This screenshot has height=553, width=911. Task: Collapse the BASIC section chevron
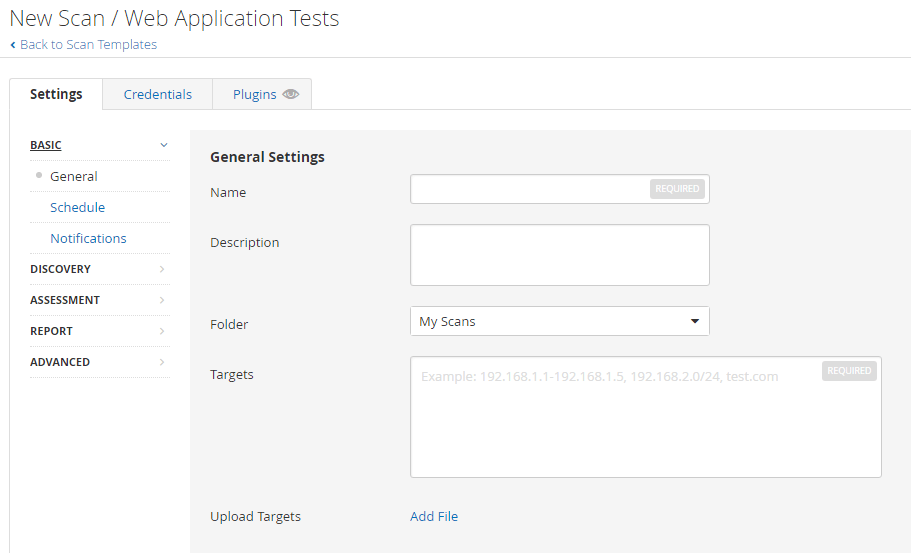(164, 145)
